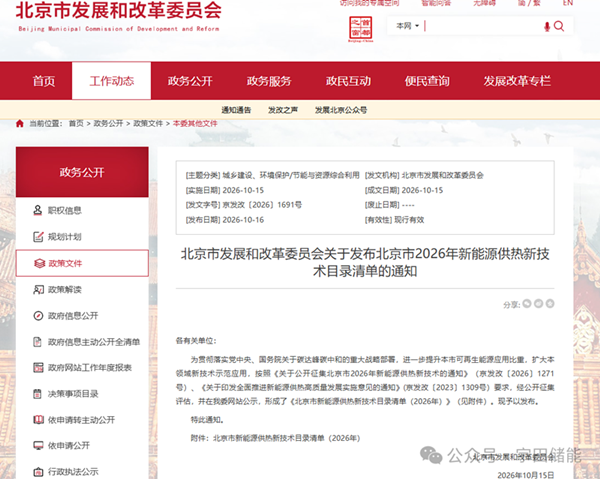Click the article title about 2026年新能源供热新技术
The height and width of the screenshot is (479, 600).
tap(365, 262)
